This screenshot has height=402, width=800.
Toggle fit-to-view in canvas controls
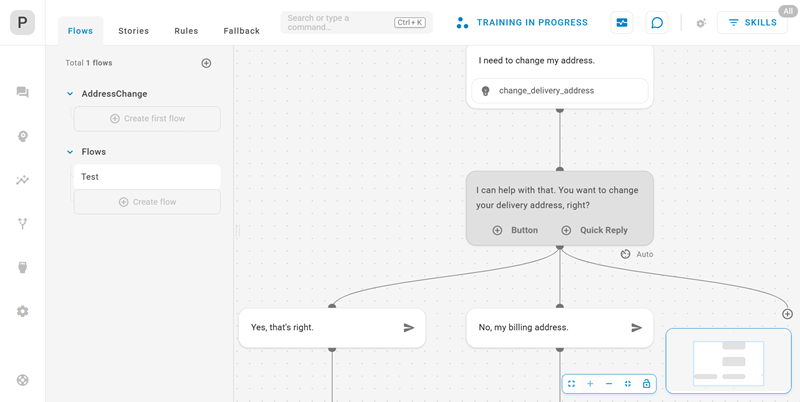pyautogui.click(x=571, y=384)
